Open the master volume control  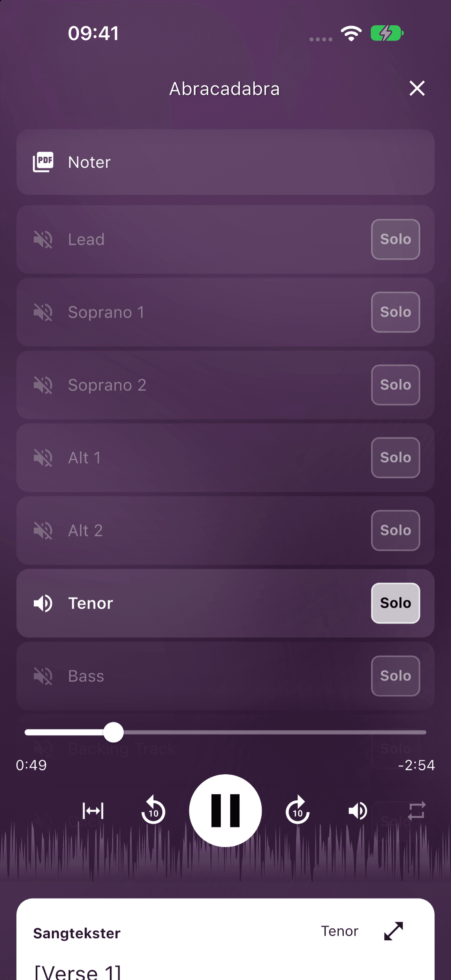tap(358, 811)
